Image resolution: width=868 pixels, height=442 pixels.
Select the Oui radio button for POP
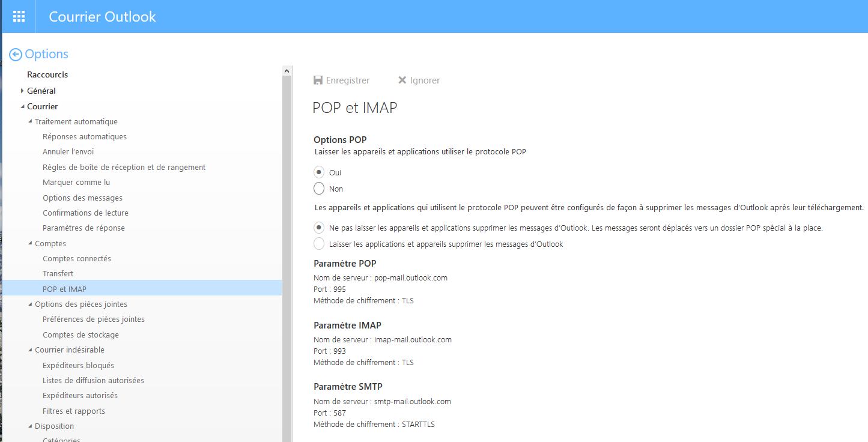click(319, 172)
